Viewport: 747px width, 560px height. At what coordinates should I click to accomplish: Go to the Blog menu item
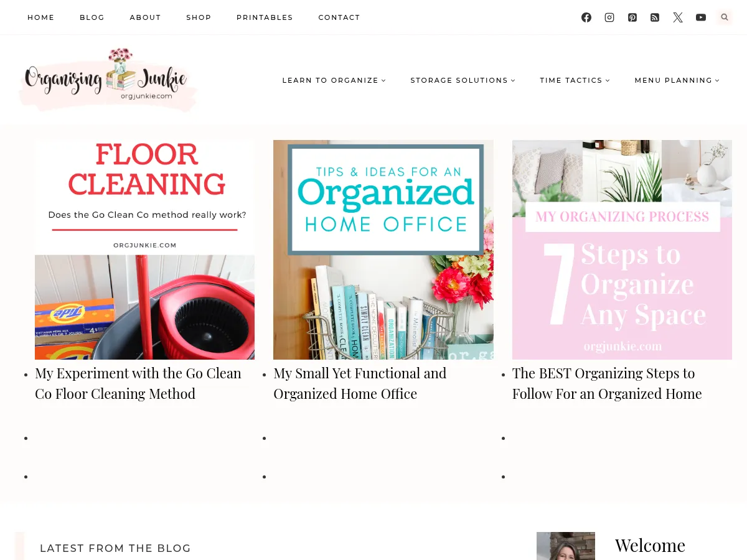coord(92,17)
